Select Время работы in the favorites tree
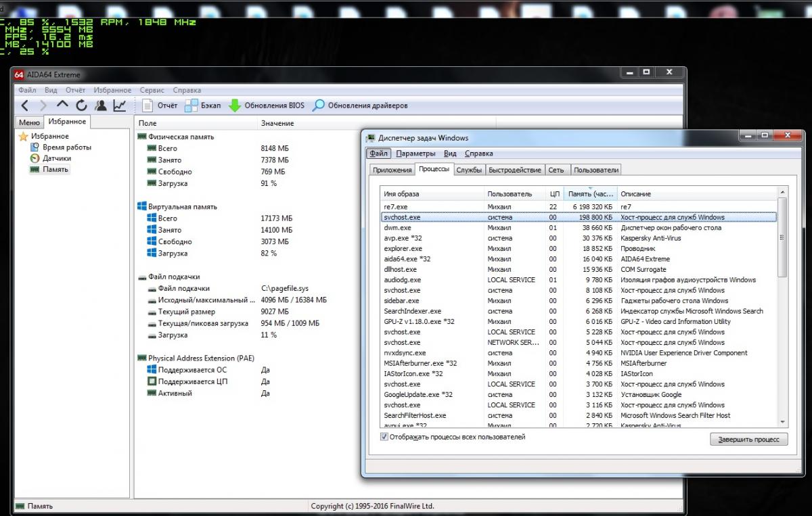Image resolution: width=812 pixels, height=516 pixels. point(60,147)
